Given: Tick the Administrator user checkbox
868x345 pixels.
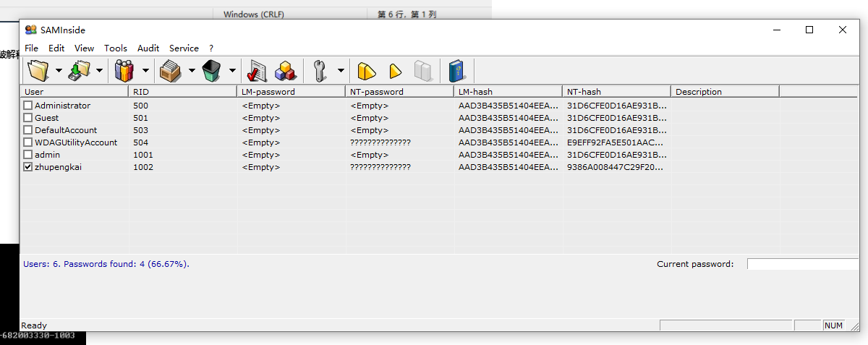Looking at the screenshot, I should (x=28, y=106).
